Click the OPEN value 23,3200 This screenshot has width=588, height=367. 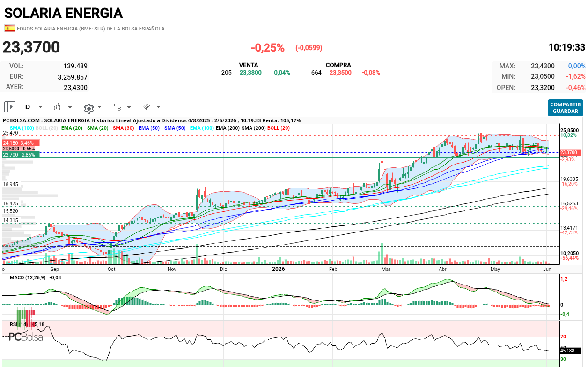click(543, 87)
